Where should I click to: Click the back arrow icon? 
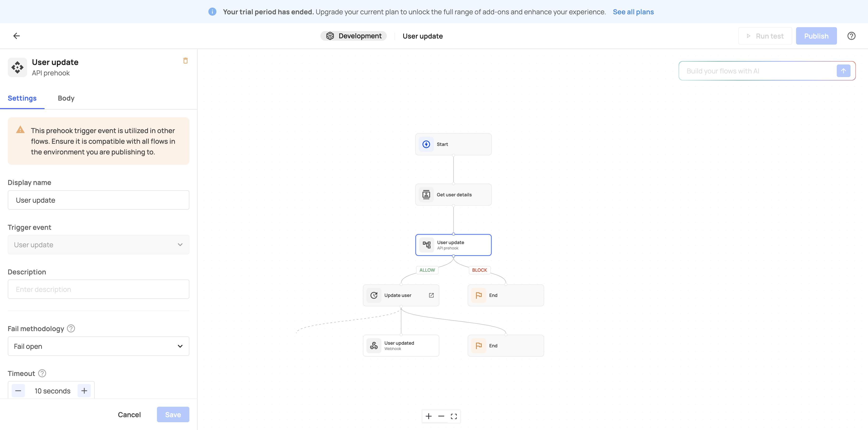click(x=16, y=36)
